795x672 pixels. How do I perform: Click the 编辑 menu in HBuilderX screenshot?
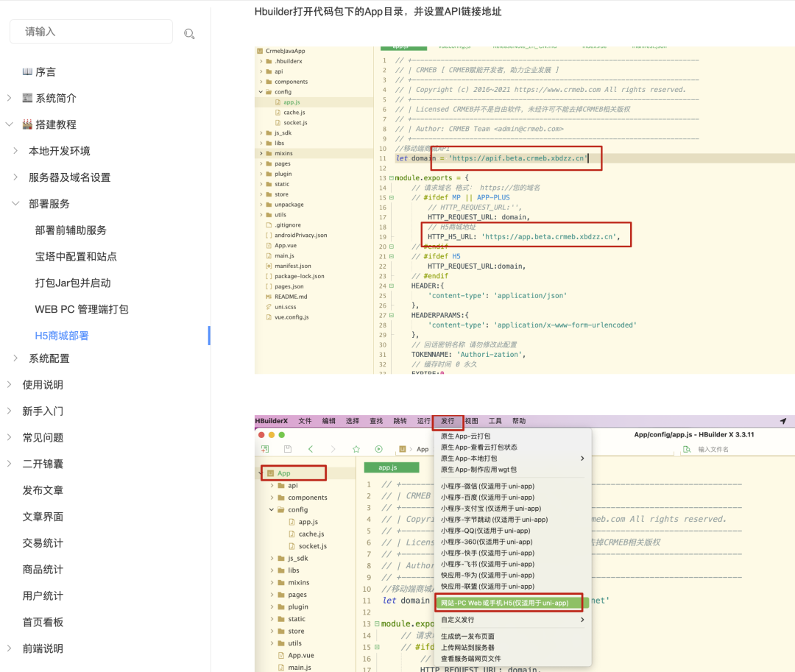(x=329, y=420)
